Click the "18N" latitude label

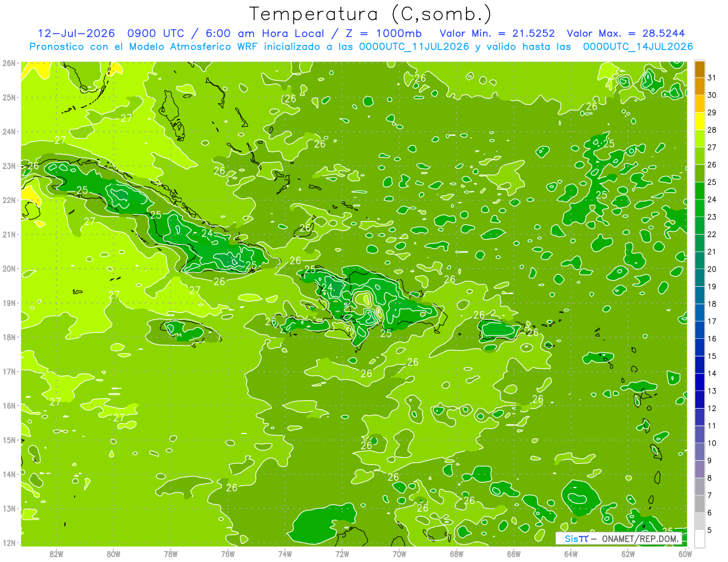8,337
